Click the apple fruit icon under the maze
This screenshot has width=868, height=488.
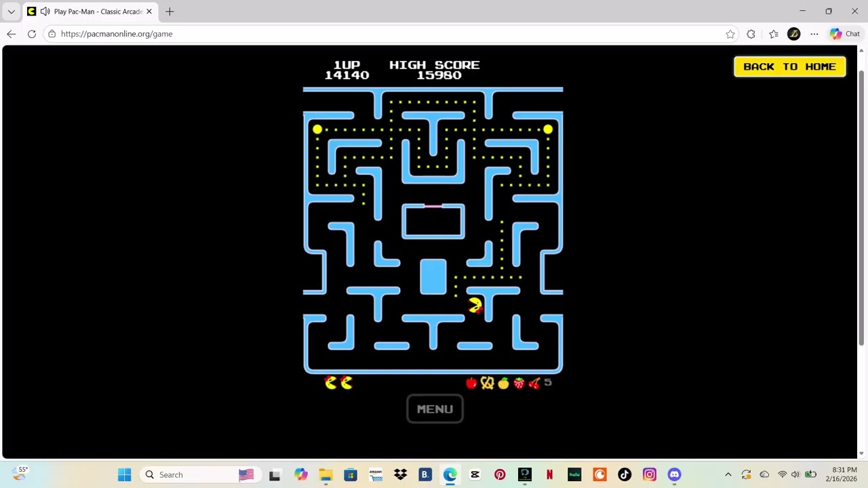(471, 383)
